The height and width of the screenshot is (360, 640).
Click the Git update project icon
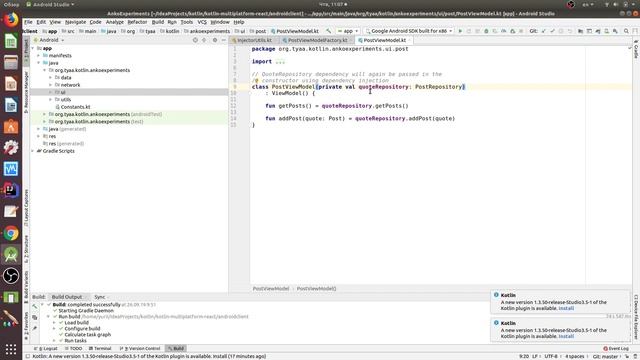pyautogui.click(x=544, y=31)
